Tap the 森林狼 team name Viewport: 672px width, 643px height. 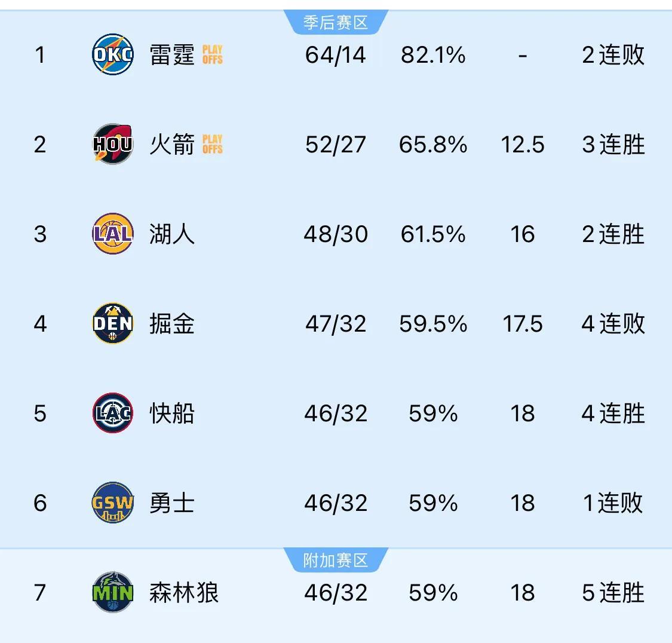pyautogui.click(x=184, y=592)
